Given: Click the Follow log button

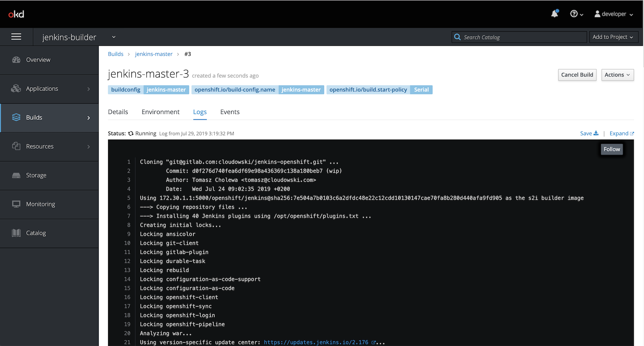Looking at the screenshot, I should (x=612, y=149).
